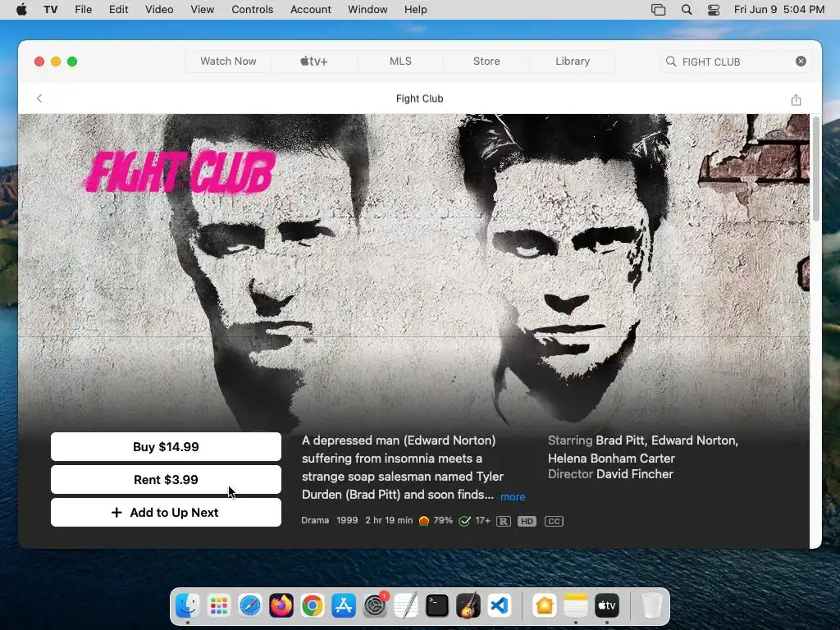Click the 2 hr 19 min runtime
This screenshot has height=630, width=840.
389,521
